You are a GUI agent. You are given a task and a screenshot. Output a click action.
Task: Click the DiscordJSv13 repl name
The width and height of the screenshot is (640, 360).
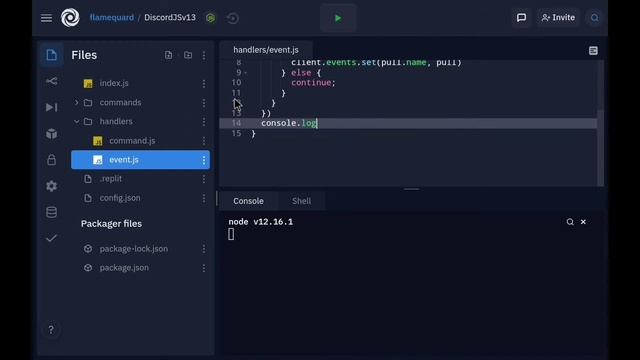170,18
